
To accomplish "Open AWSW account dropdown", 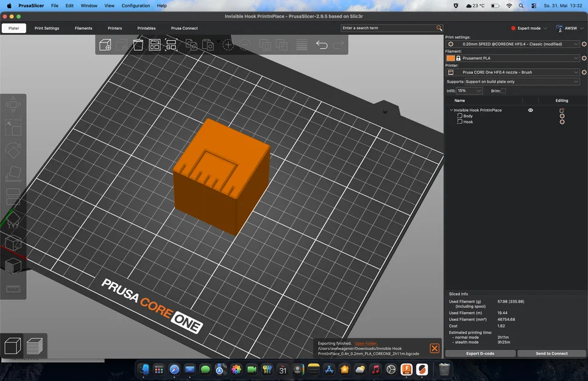I will pyautogui.click(x=570, y=28).
